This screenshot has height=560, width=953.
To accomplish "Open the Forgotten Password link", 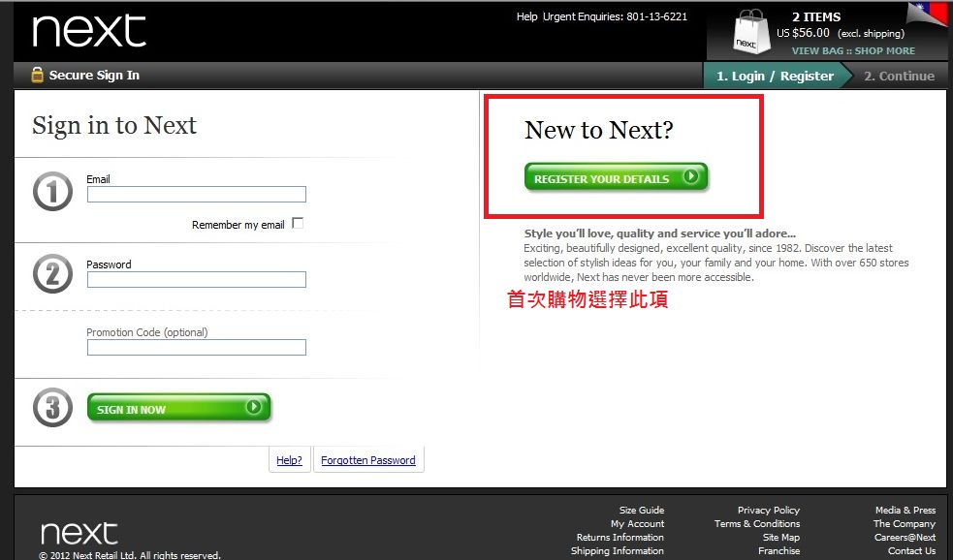I will 368,460.
